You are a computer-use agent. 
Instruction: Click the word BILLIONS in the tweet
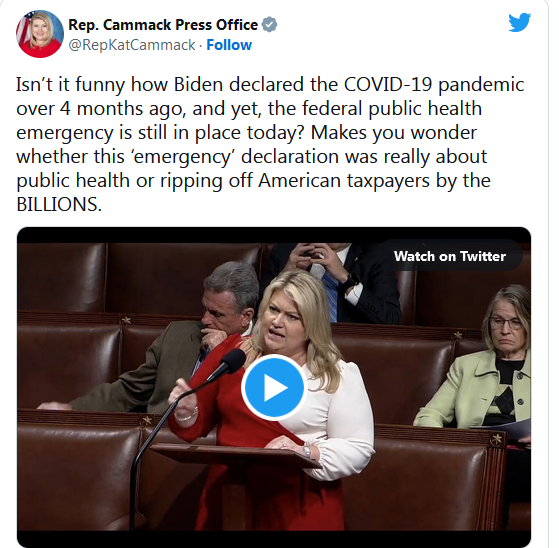(58, 204)
